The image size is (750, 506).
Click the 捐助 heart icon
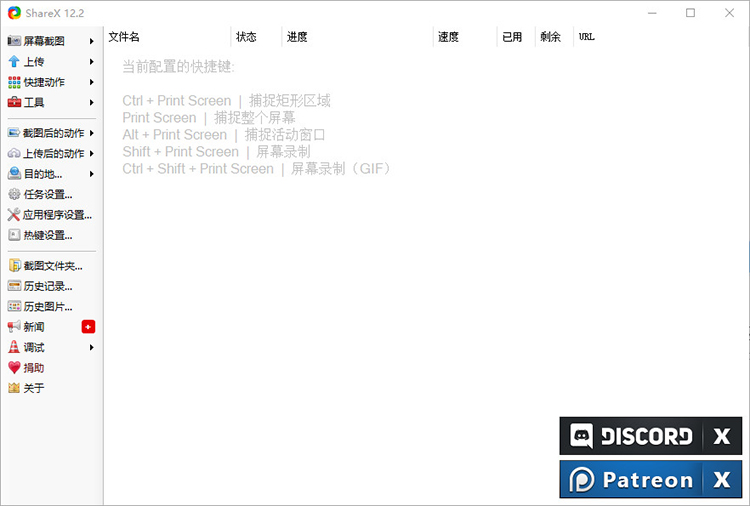[x=14, y=368]
